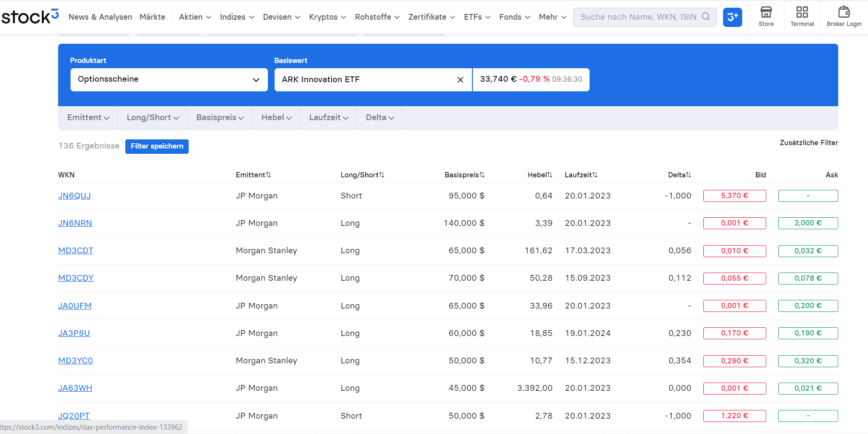
Task: Click Ask 0,021 € for JA63WH
Action: coord(808,388)
